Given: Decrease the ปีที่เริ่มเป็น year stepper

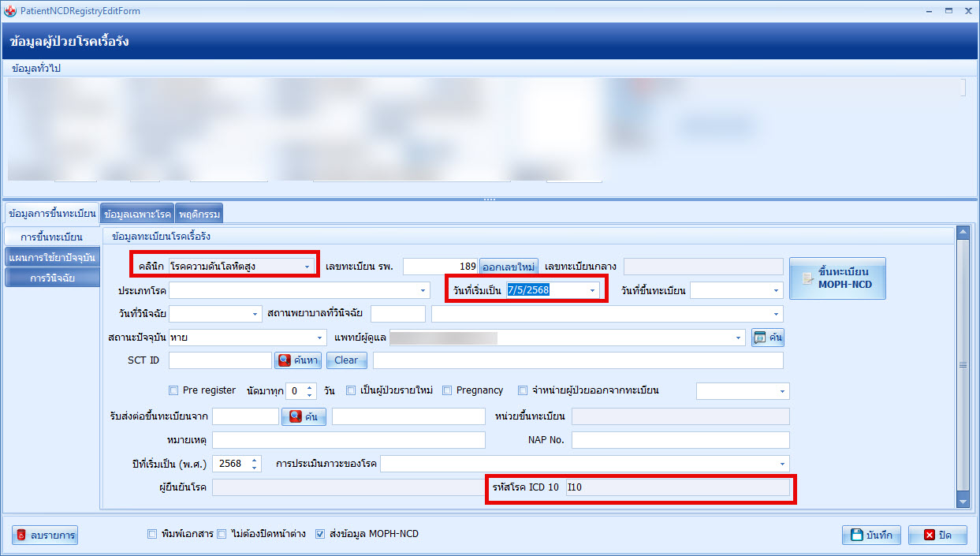Looking at the screenshot, I should 254,468.
